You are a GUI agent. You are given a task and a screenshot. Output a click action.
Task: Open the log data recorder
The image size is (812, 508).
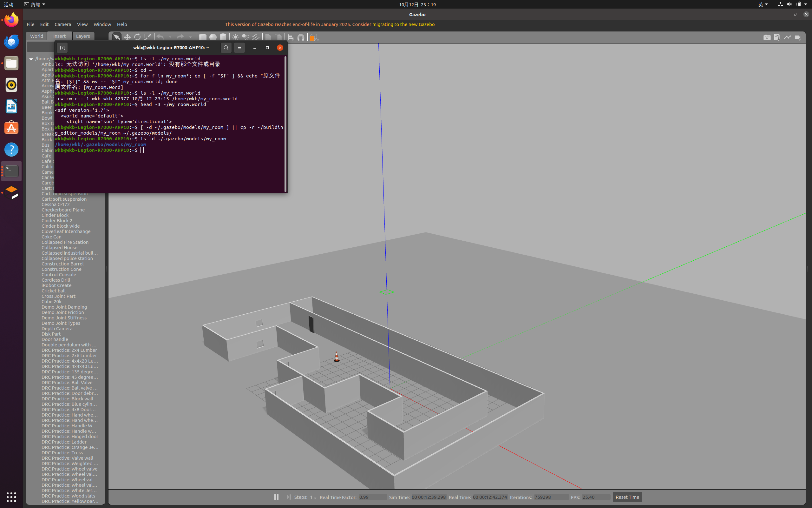777,37
